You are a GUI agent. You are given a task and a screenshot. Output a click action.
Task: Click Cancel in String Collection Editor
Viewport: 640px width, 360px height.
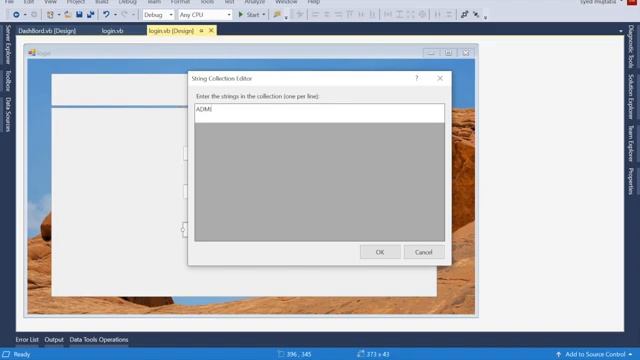[x=424, y=252]
